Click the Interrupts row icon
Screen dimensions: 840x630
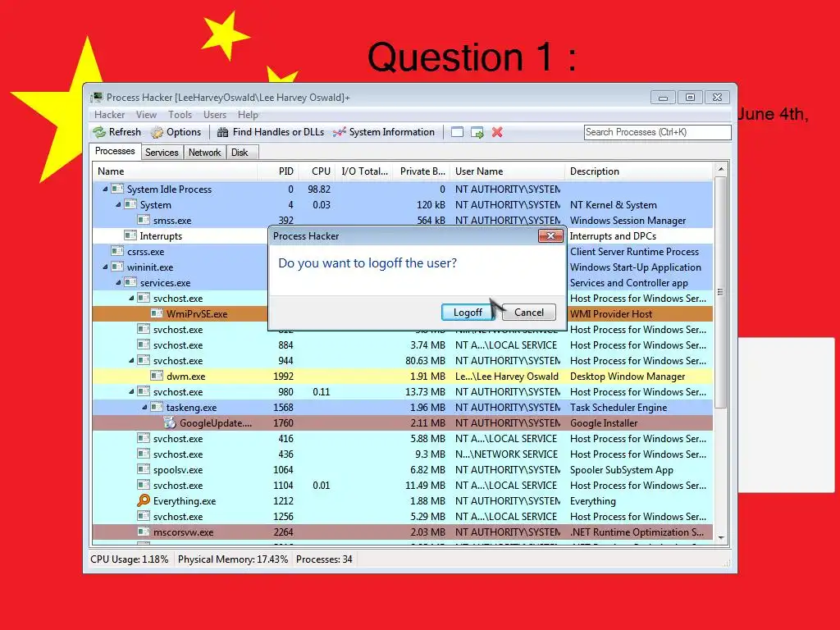click(x=130, y=235)
